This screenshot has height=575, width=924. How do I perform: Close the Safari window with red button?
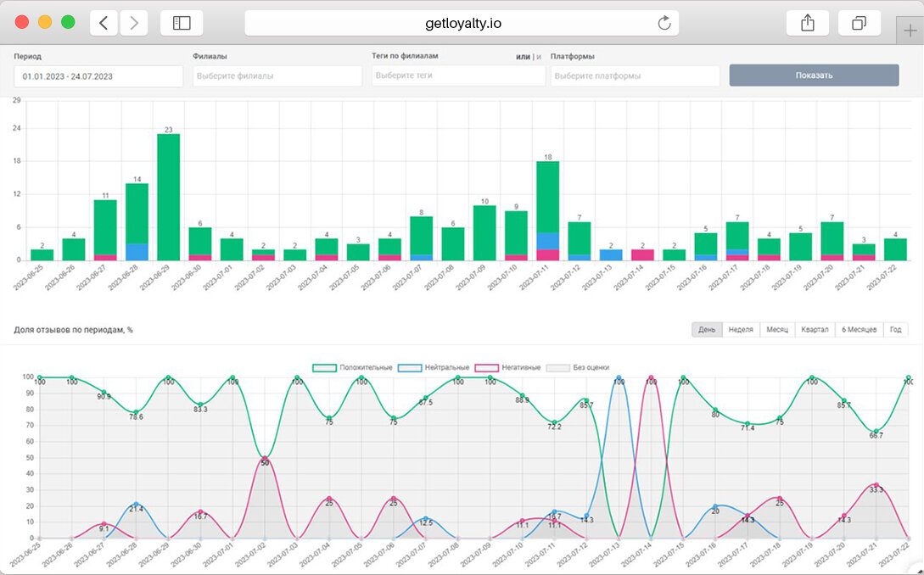[x=22, y=22]
